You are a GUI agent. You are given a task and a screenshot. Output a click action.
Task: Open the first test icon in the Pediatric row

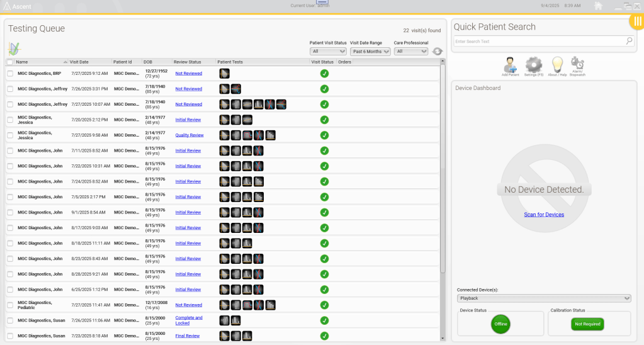tap(224, 305)
